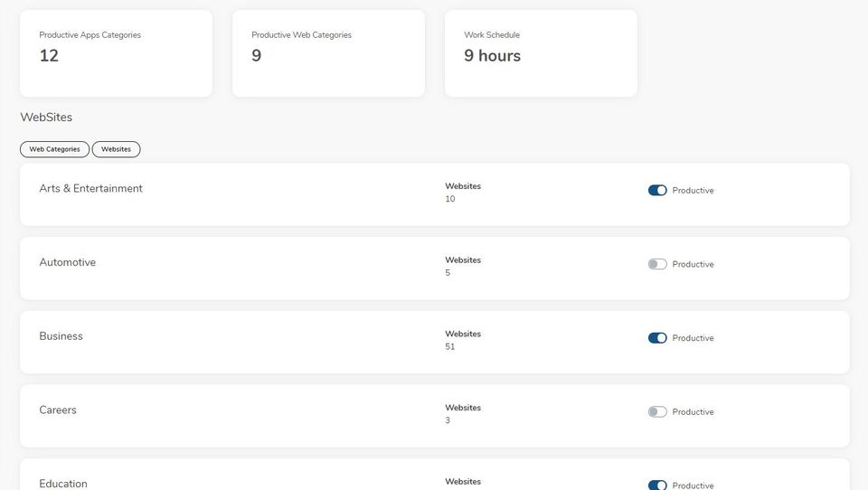868x490 pixels.
Task: Switch to Web Categories tab
Action: [x=54, y=149]
